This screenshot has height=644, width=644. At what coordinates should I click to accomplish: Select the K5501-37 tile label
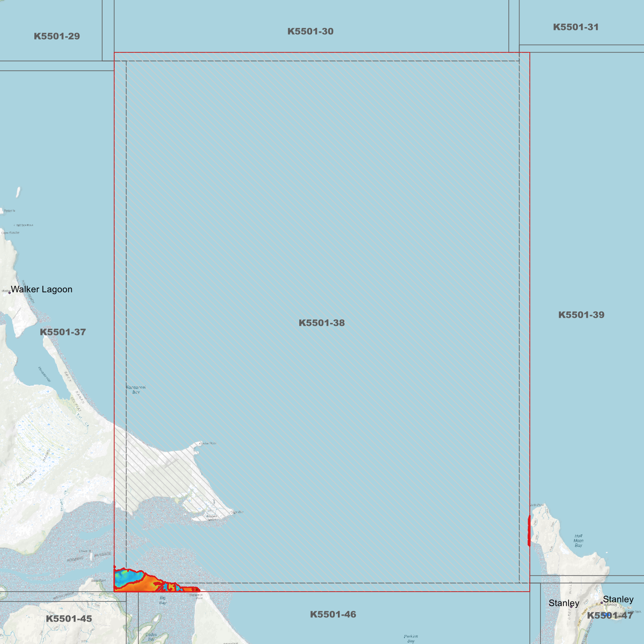[63, 332]
